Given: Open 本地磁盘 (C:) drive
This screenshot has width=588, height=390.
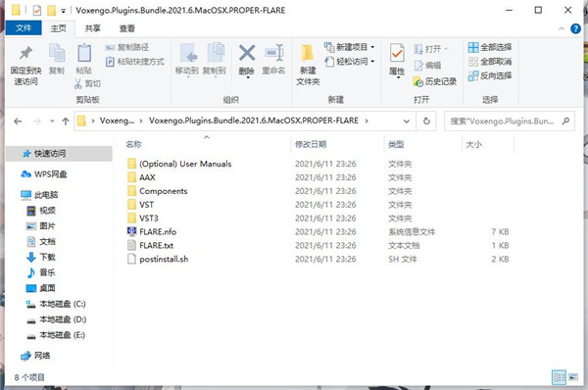Looking at the screenshot, I should click(56, 304).
